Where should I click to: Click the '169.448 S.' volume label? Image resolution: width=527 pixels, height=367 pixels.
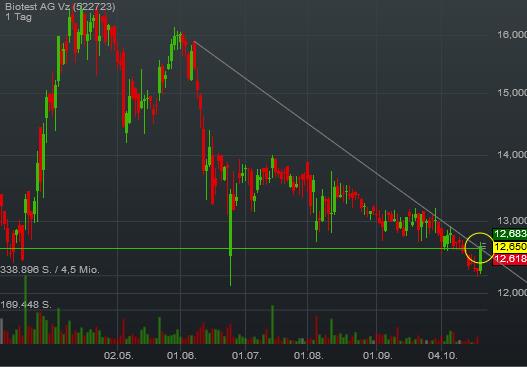[26, 305]
